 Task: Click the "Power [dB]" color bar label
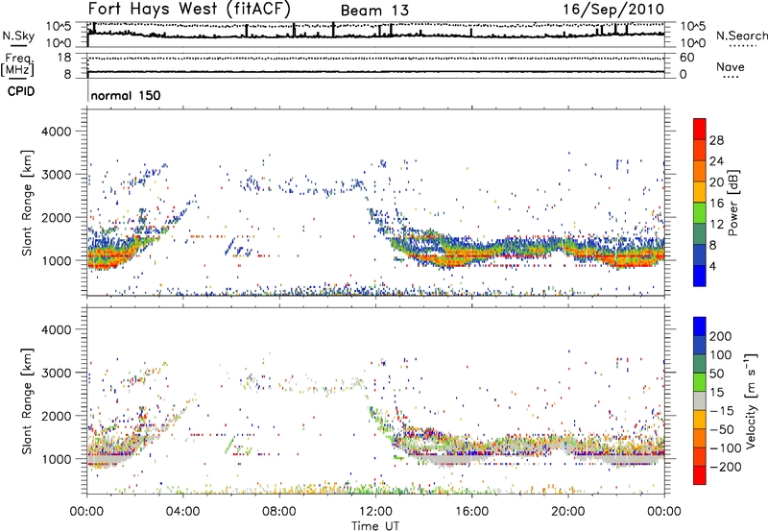[x=733, y=203]
